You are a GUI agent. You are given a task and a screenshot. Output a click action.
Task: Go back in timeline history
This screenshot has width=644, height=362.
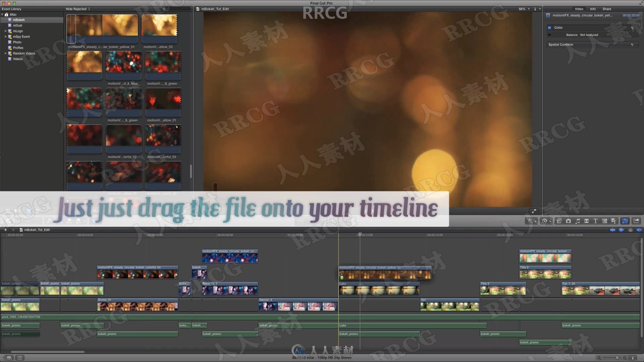click(5, 230)
